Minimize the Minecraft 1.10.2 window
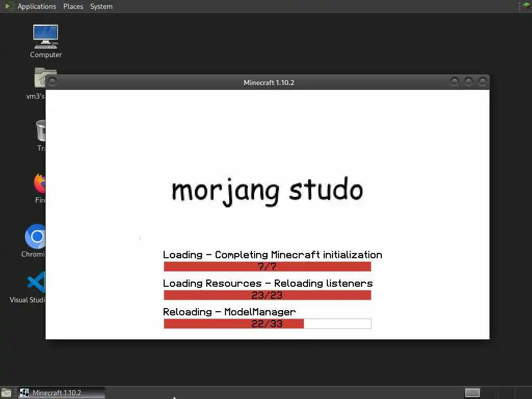Screen dimensions: 532x399 454,82
